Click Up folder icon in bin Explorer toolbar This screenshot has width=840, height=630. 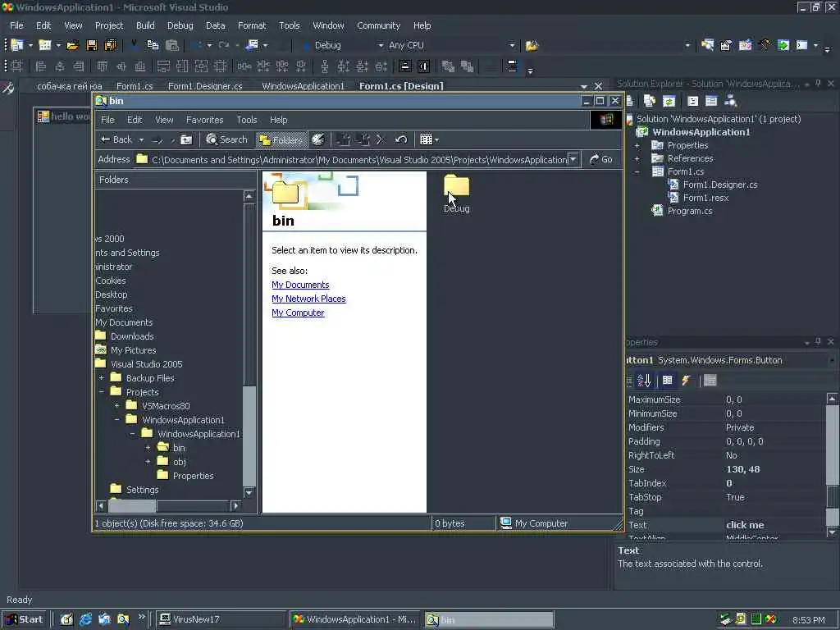coord(186,139)
